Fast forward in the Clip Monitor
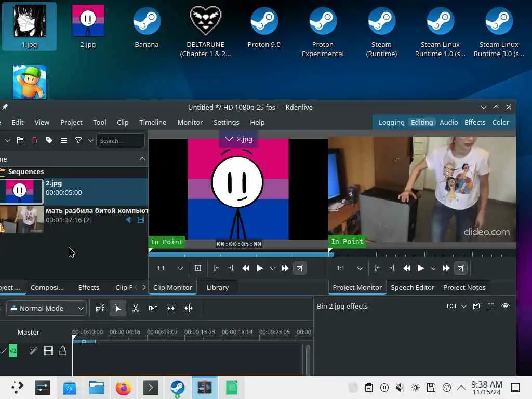532x399 pixels. tap(285, 269)
